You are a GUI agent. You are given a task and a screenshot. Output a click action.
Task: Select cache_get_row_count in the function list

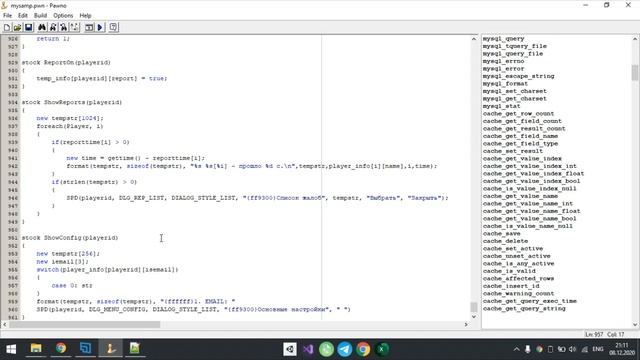click(518, 114)
